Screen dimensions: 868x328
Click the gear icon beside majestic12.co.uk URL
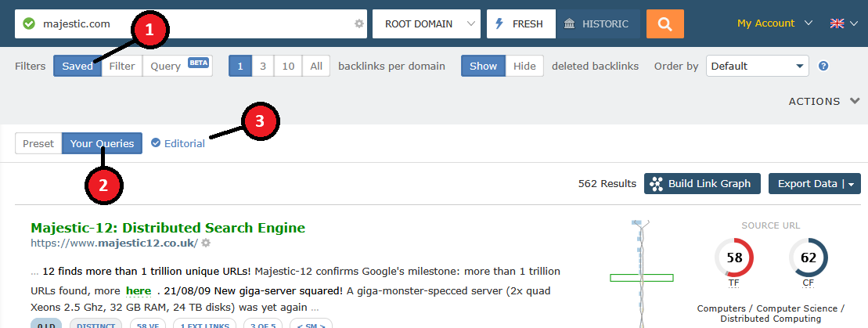pyautogui.click(x=206, y=243)
